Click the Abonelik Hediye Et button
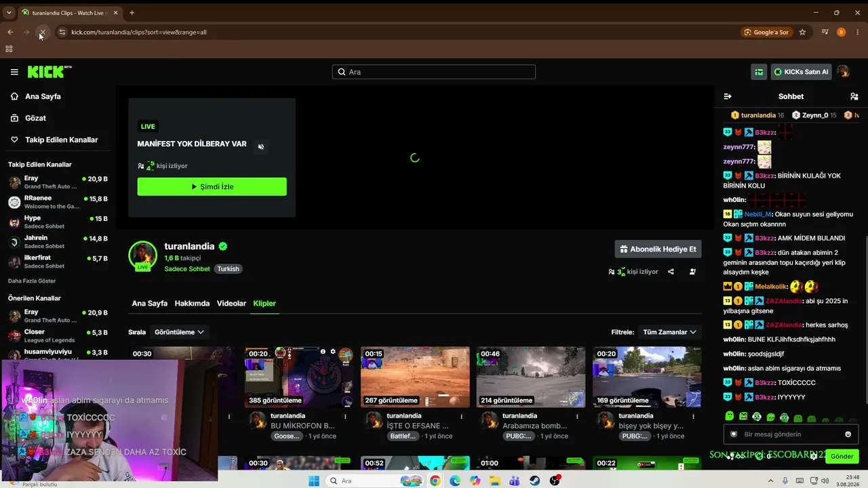 point(658,249)
